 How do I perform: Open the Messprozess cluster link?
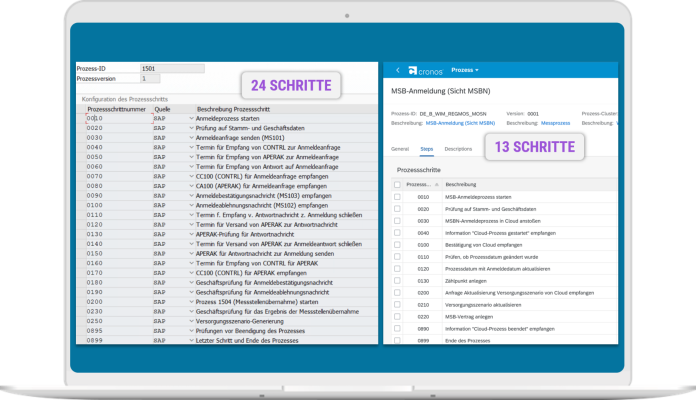tap(555, 123)
